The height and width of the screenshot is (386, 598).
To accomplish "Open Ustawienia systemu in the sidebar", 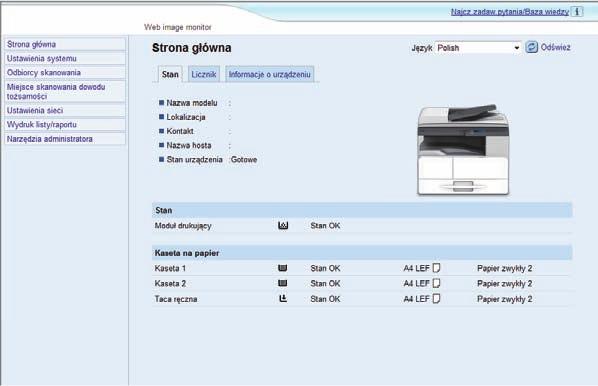I will [65, 58].
